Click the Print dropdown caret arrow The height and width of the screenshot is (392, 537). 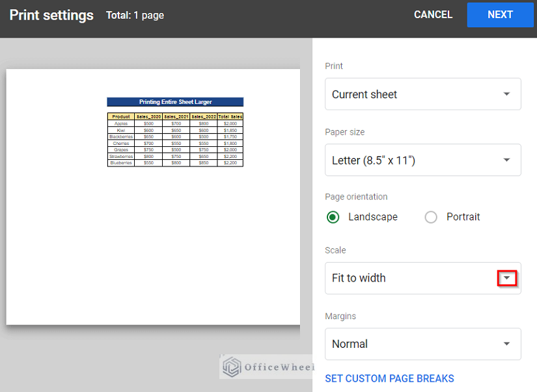coord(506,94)
